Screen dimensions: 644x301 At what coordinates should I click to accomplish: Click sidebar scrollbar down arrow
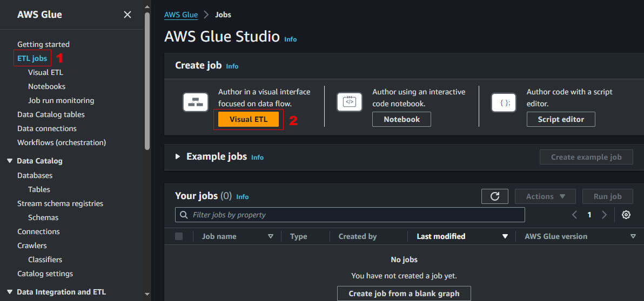pos(147,294)
